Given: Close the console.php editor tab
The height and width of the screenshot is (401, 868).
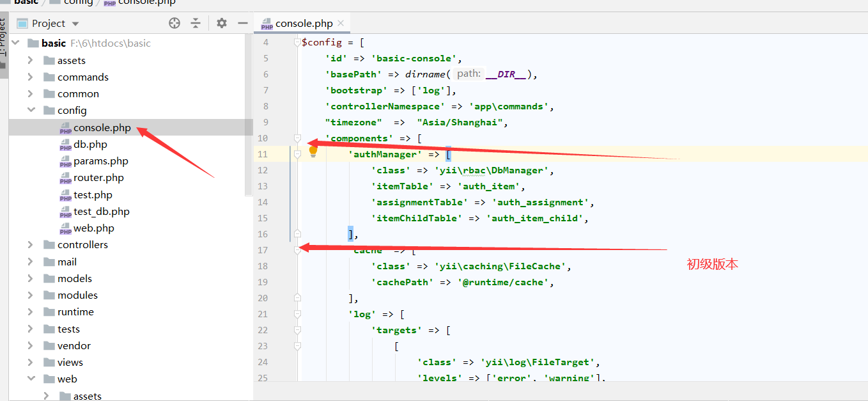Looking at the screenshot, I should [x=341, y=23].
